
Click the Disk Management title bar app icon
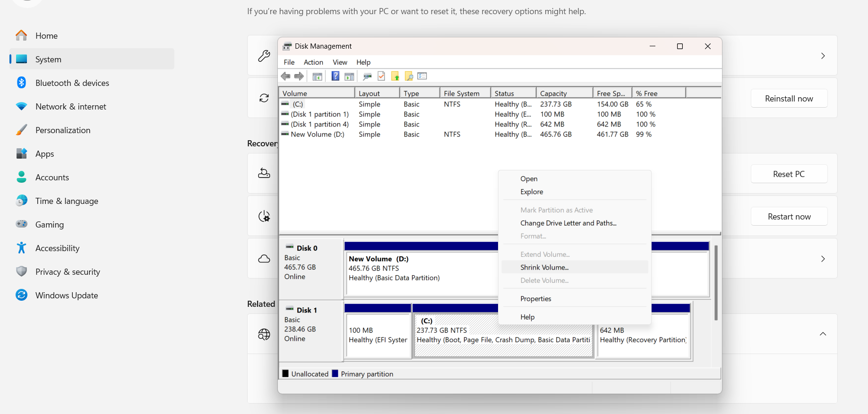click(287, 46)
